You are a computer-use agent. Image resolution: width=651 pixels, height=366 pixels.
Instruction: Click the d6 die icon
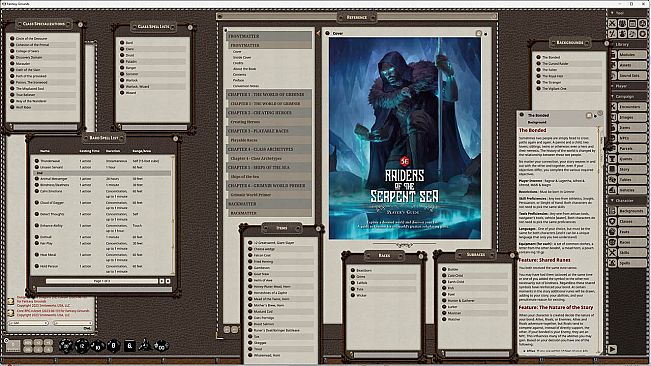tap(130, 345)
